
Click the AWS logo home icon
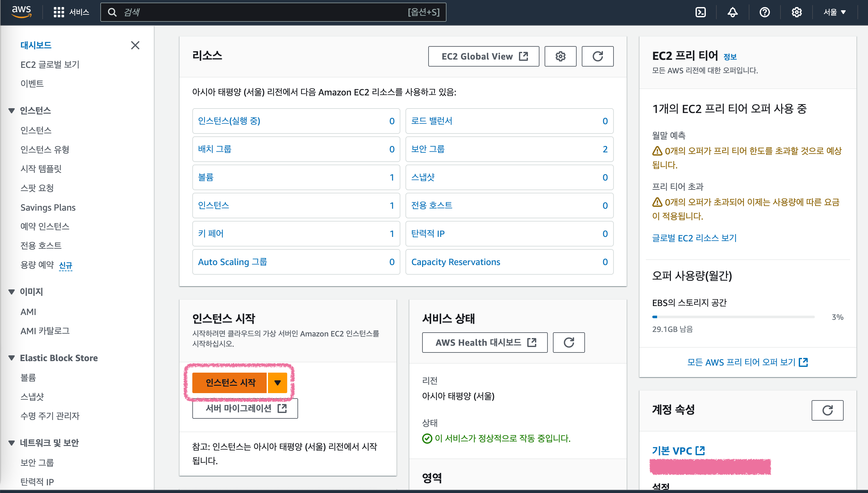click(x=21, y=12)
